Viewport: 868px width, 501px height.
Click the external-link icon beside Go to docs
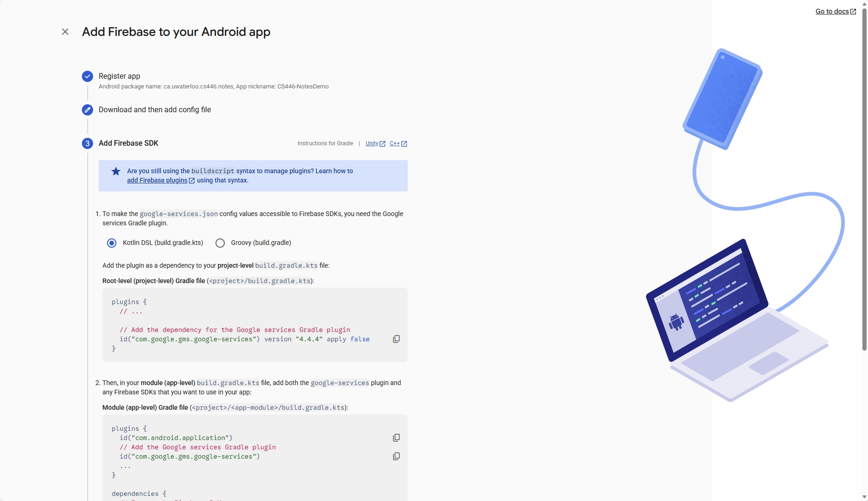coord(853,11)
